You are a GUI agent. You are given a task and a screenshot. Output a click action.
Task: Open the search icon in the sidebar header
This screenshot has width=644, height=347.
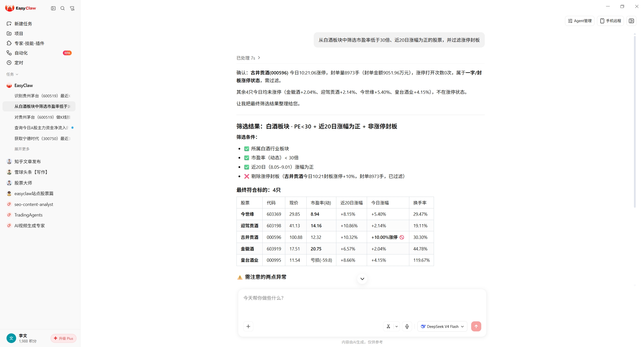point(63,8)
